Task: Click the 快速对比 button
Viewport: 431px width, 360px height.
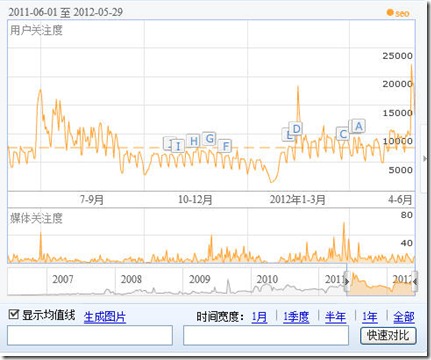Action: tap(388, 335)
